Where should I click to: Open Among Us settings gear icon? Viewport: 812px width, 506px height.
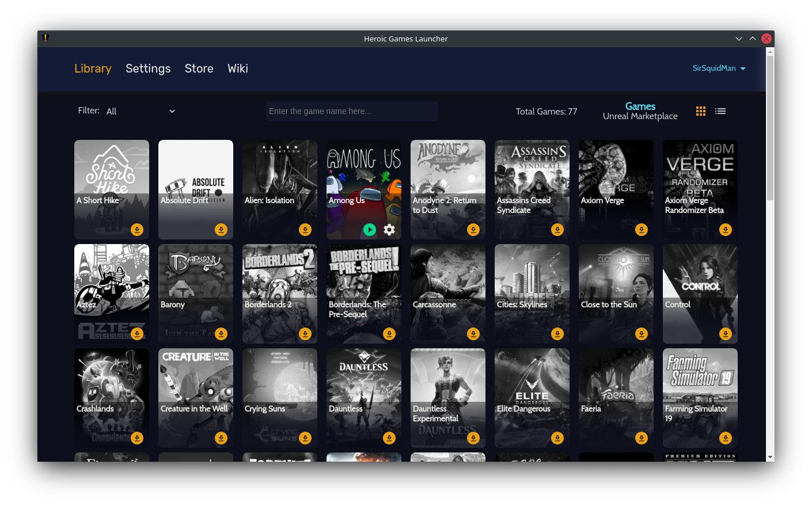coord(389,230)
